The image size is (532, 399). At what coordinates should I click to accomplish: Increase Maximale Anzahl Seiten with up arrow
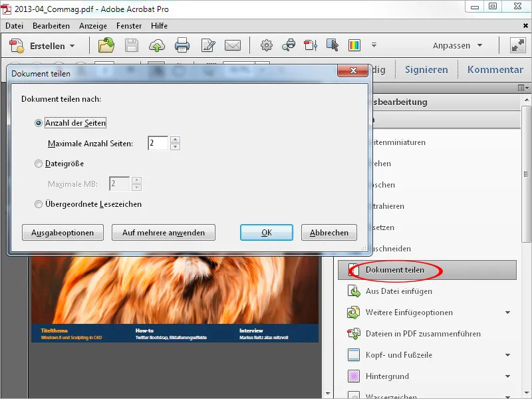tap(175, 140)
